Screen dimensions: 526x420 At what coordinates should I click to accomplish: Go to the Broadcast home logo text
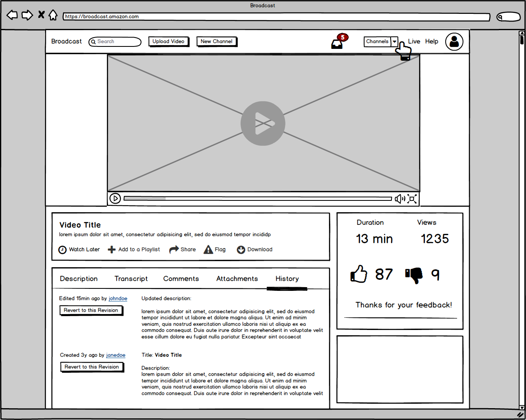pos(66,42)
